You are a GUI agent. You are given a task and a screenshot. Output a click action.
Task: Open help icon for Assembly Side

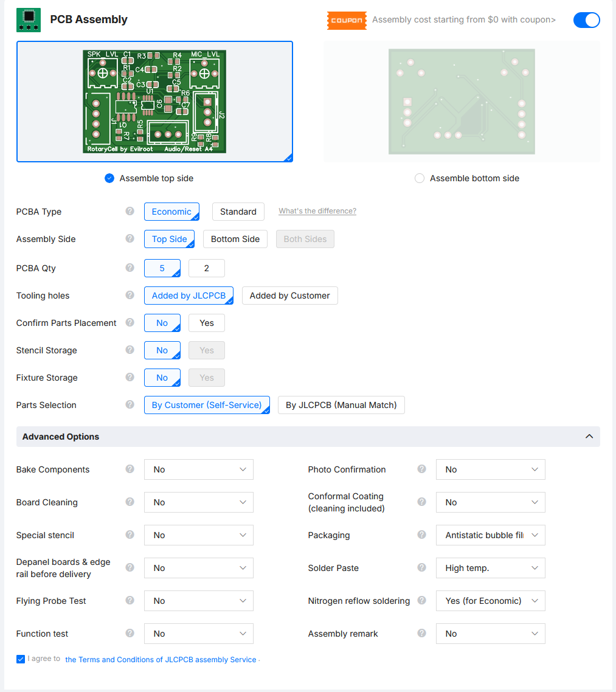pyautogui.click(x=130, y=238)
